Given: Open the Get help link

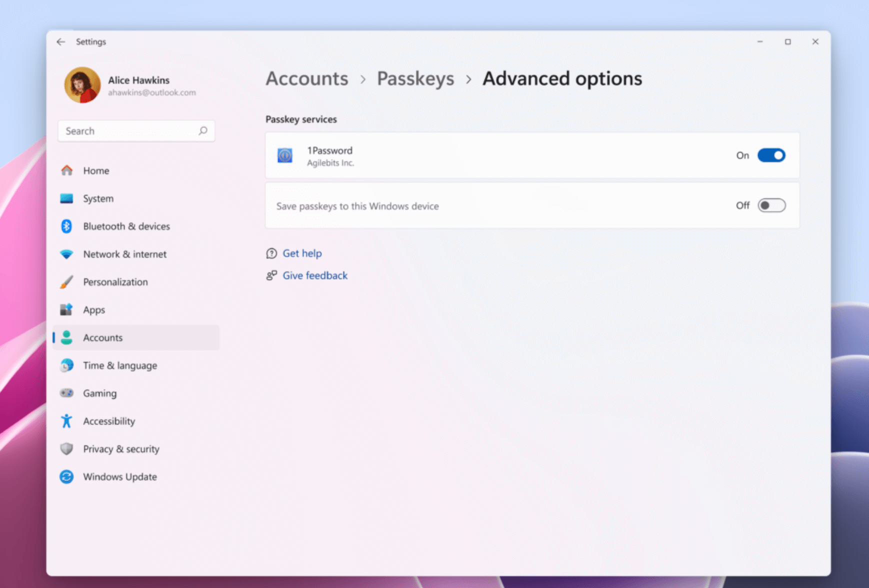Looking at the screenshot, I should click(302, 253).
